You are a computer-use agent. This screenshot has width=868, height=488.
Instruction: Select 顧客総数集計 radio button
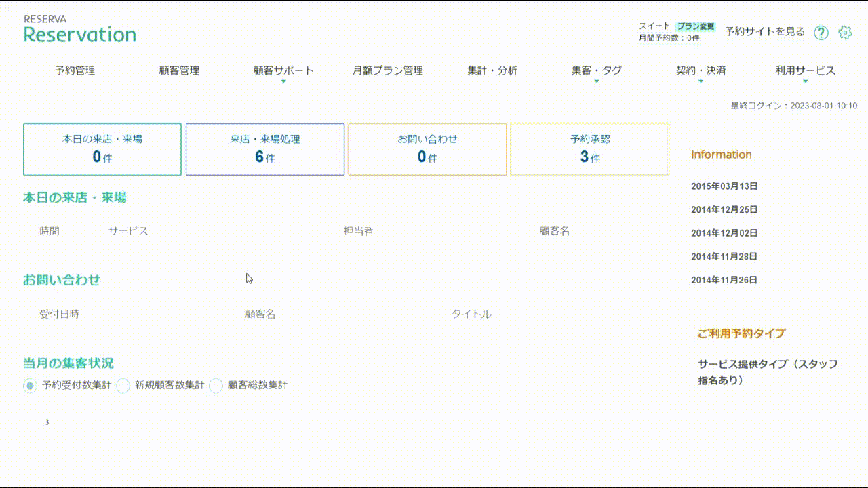(216, 386)
